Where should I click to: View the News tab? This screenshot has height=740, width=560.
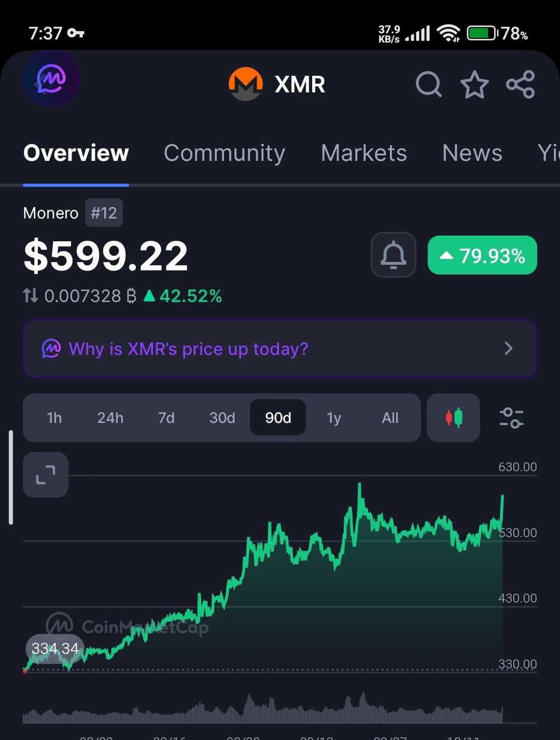point(472,153)
